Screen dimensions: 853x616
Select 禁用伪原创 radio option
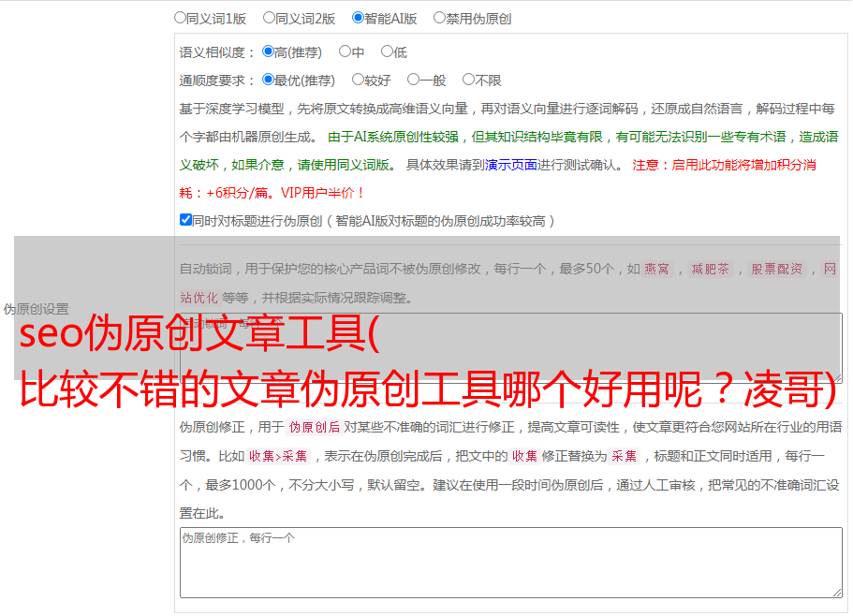[x=439, y=18]
